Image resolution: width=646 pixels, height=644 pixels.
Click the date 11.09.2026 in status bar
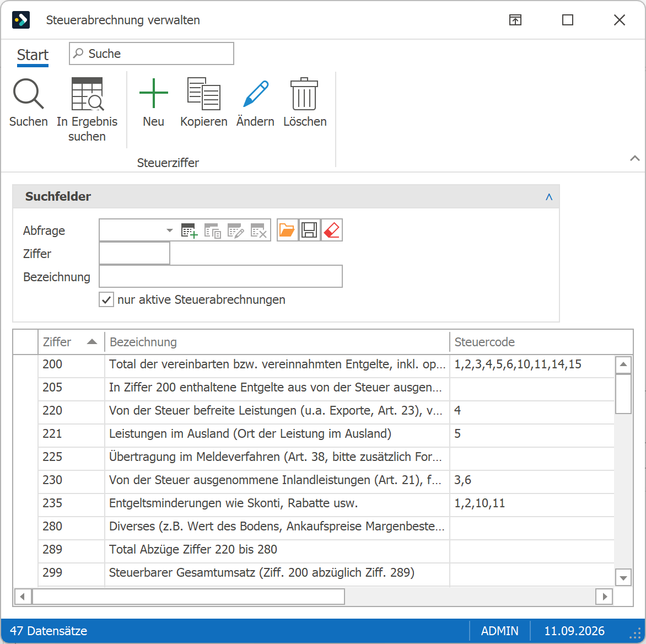coord(574,631)
